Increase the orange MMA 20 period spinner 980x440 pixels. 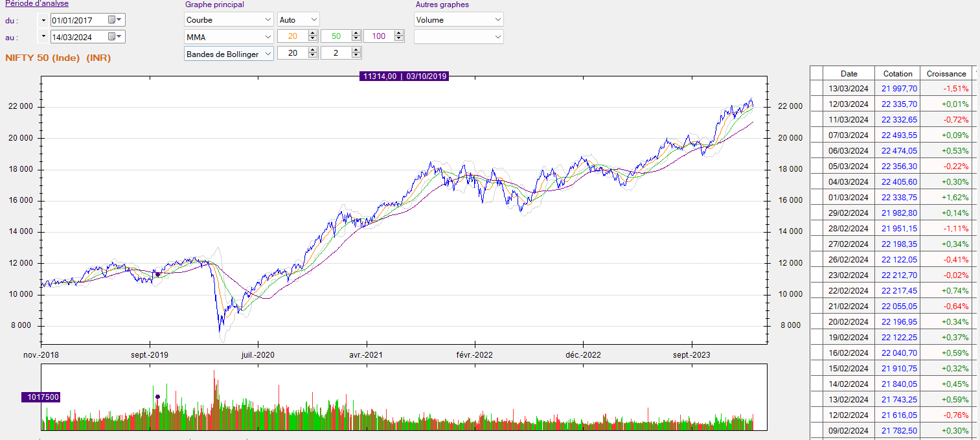[313, 34]
